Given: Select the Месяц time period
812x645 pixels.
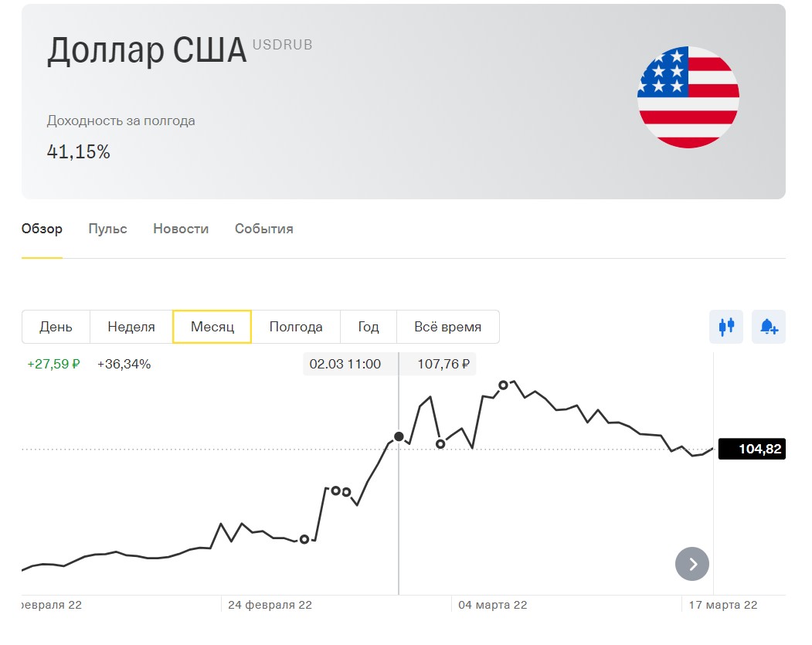Looking at the screenshot, I should click(212, 327).
